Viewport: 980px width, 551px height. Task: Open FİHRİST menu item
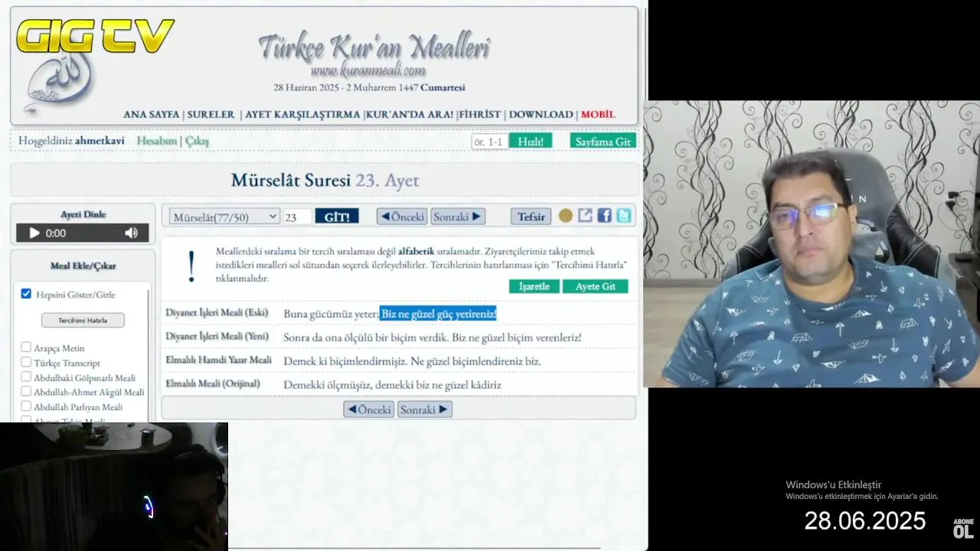coord(480,115)
